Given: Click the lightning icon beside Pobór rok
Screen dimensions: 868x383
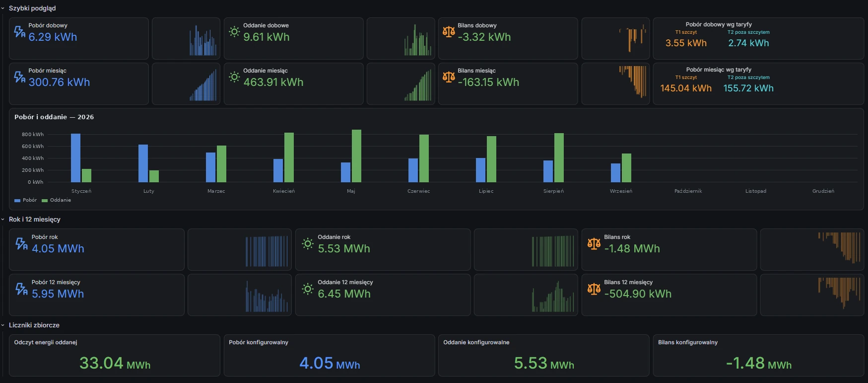Looking at the screenshot, I should point(22,243).
